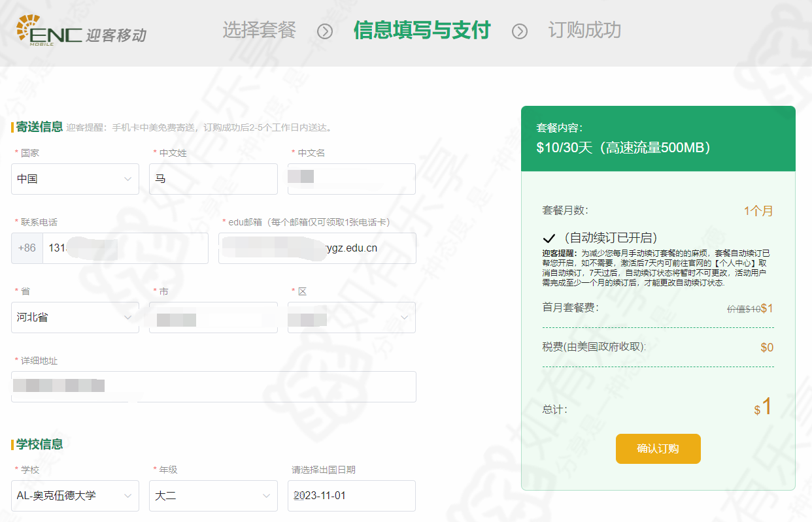Toggle the 自动续订已开启 checkmark

pos(549,238)
